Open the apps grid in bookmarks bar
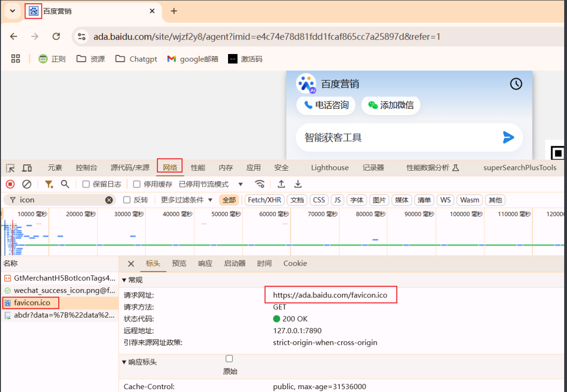Viewport: 567px width, 392px height. pos(16,59)
